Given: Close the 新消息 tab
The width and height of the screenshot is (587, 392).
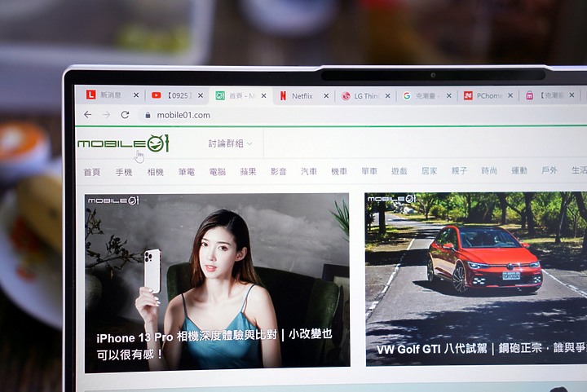Looking at the screenshot, I should coord(136,95).
